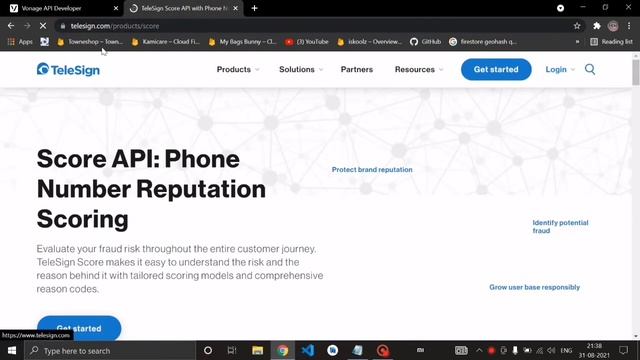This screenshot has height=360, width=640.
Task: Open the Partners page
Action: [x=357, y=69]
